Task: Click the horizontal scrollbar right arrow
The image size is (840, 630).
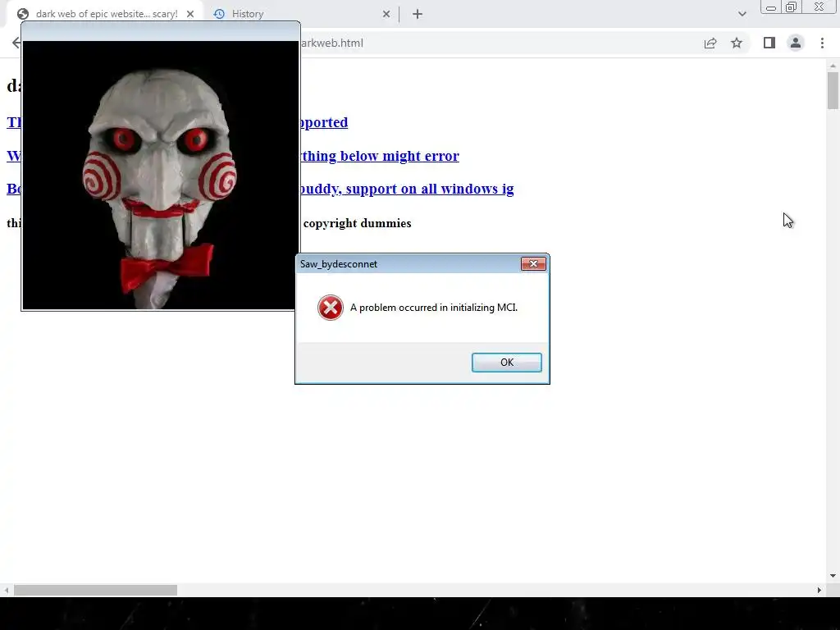Action: point(819,590)
